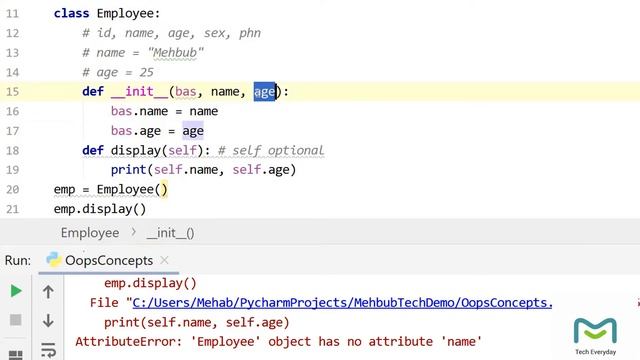This screenshot has height=360, width=640.
Task: Click line number 20 in gutter
Action: [x=13, y=189]
